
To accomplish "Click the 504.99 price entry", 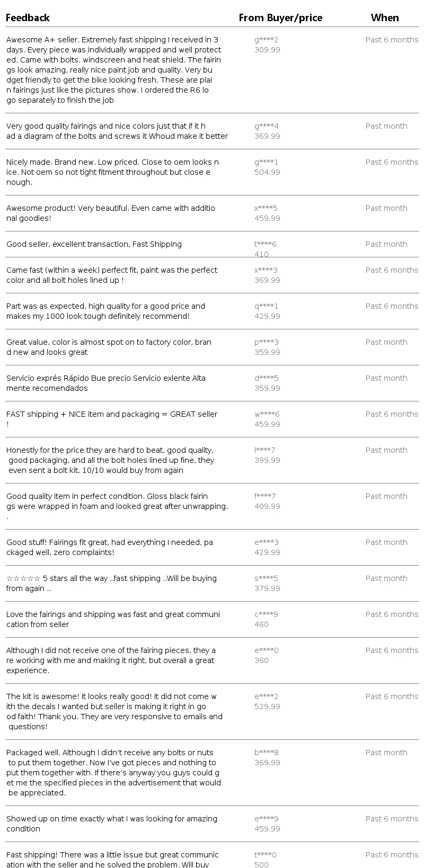I will pyautogui.click(x=267, y=172).
